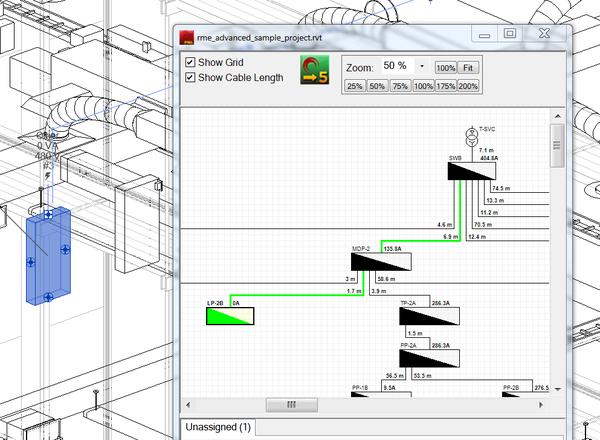This screenshot has width=600, height=440.
Task: Click the left-side connector on blue panel
Action: coord(31,262)
